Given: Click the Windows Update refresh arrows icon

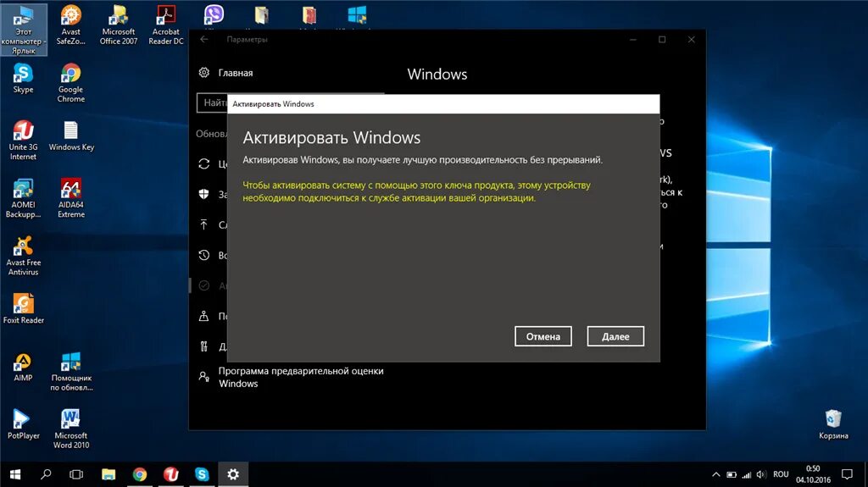Looking at the screenshot, I should point(203,163).
